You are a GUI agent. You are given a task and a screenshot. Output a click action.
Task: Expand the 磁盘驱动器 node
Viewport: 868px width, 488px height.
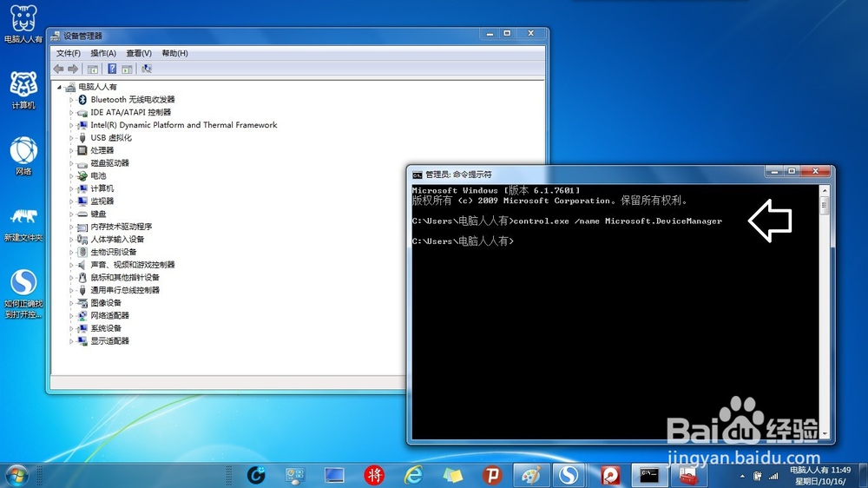pyautogui.click(x=71, y=163)
